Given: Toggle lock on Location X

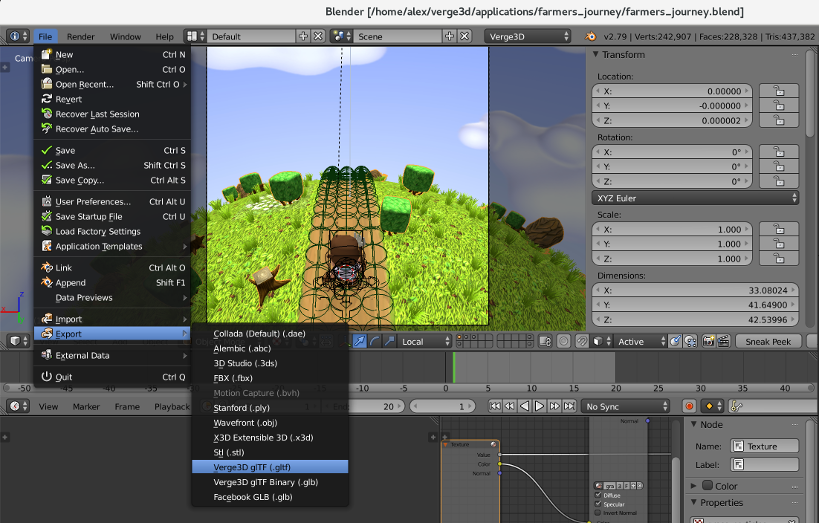Looking at the screenshot, I should pos(779,91).
